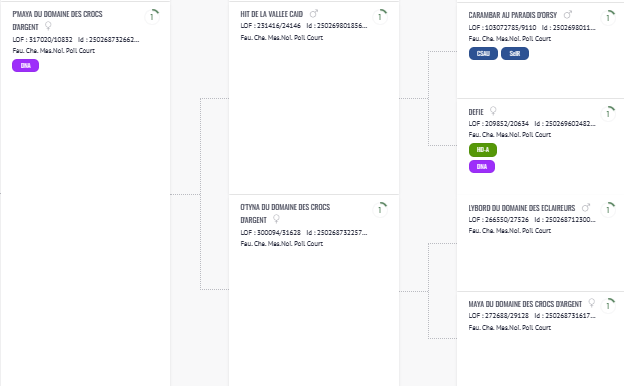
Task: Click the circular counter icon on HIT DE LA VALLEE CAID
Action: pyautogui.click(x=380, y=17)
